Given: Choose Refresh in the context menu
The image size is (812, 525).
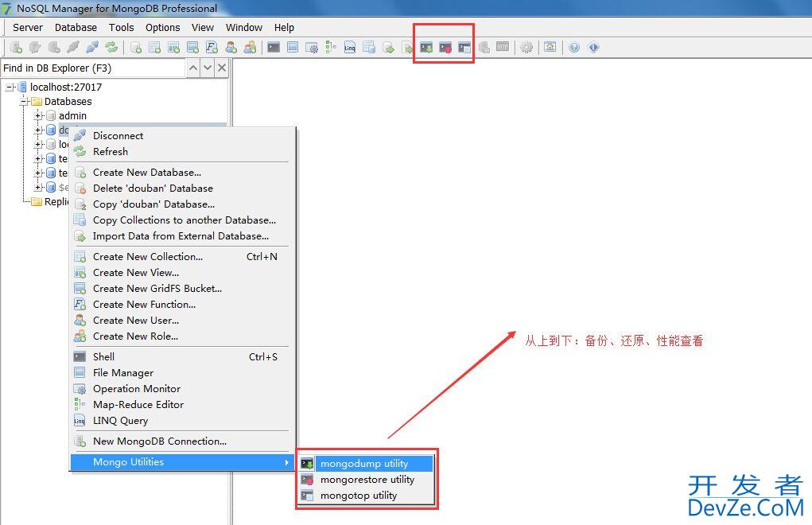Looking at the screenshot, I should [183, 152].
